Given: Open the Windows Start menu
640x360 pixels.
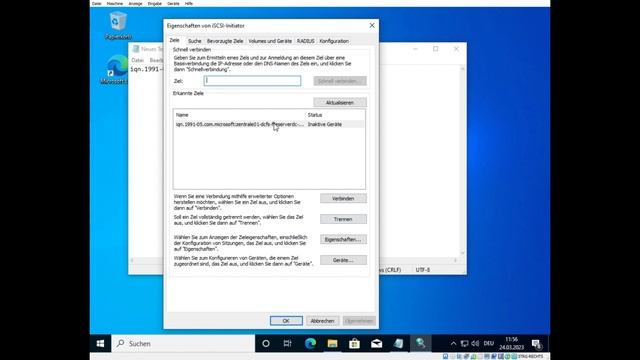Looking at the screenshot, I should tap(100, 343).
